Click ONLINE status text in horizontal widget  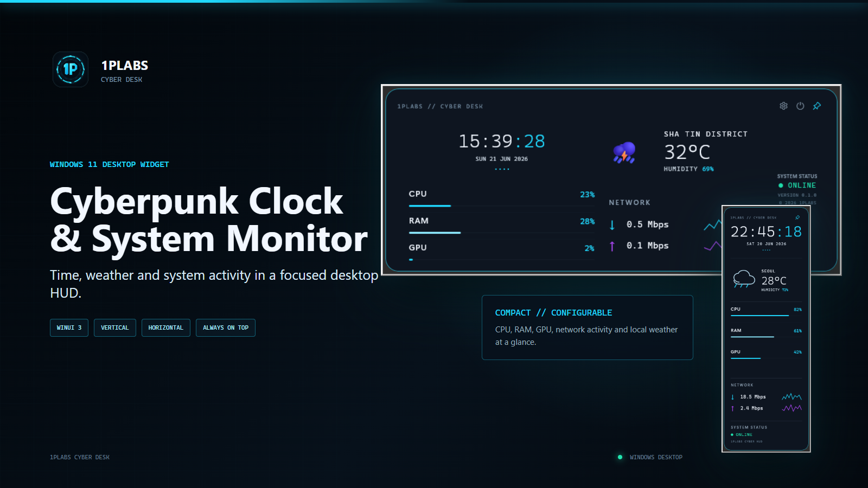pos(802,185)
